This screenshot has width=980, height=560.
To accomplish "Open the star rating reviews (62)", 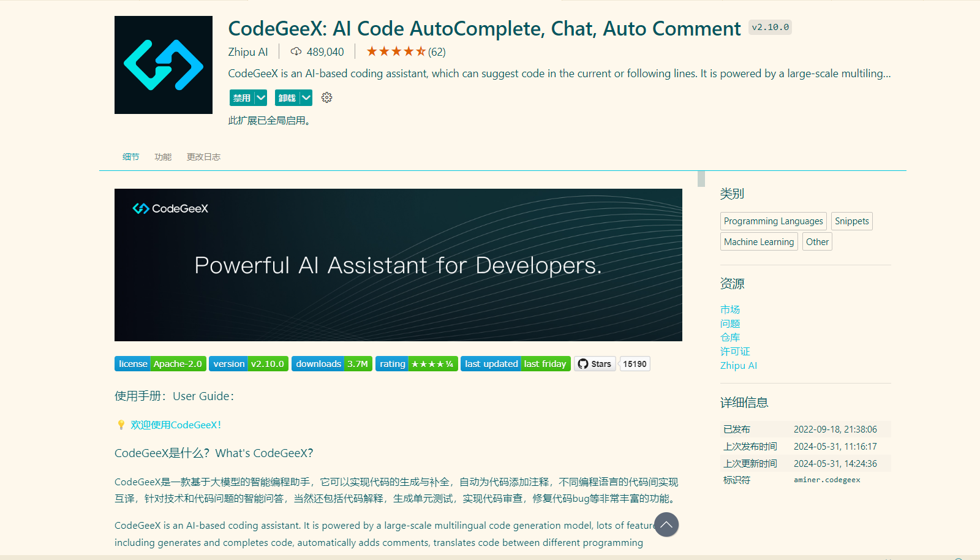I will [x=406, y=51].
